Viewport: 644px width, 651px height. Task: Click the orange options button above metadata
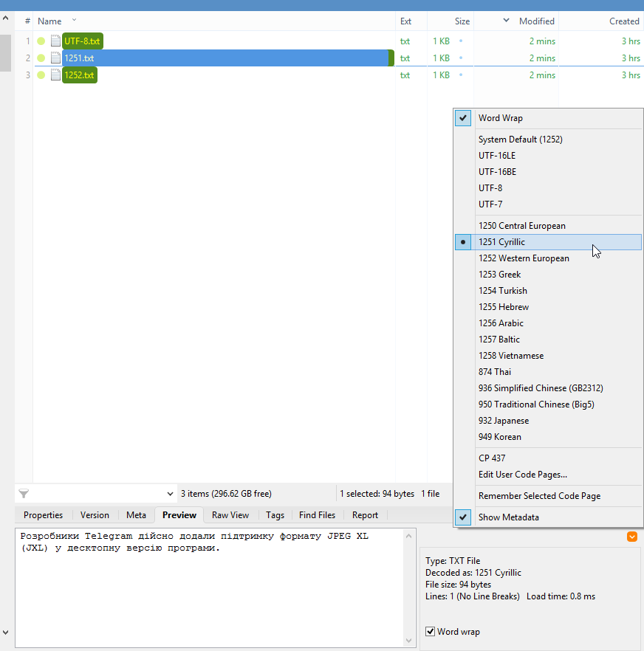(x=632, y=537)
